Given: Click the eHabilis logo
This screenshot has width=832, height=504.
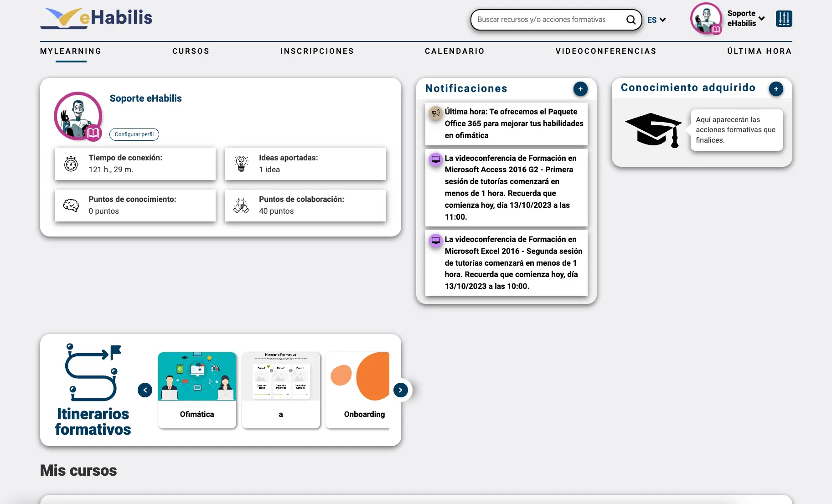Looking at the screenshot, I should pyautogui.click(x=96, y=18).
